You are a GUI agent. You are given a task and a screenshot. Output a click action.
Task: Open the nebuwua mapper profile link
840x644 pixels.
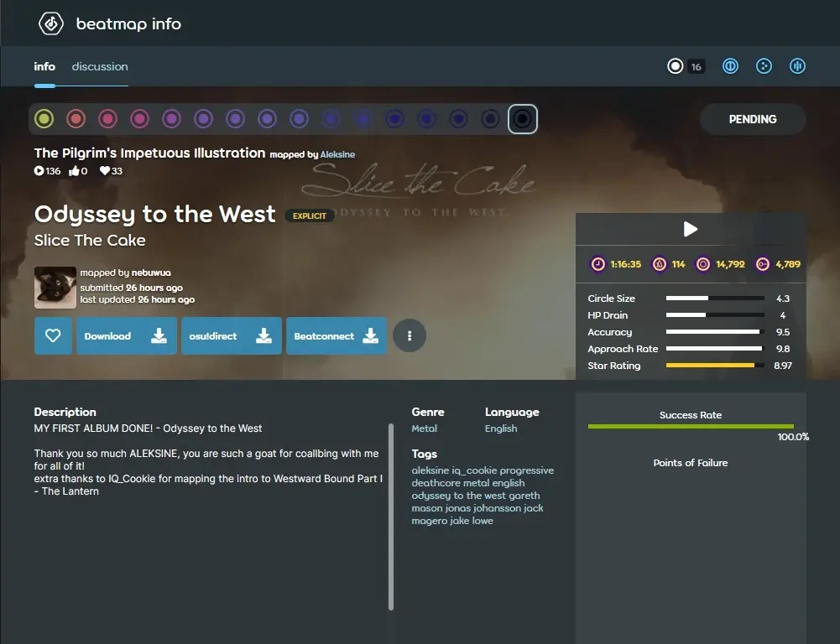151,273
